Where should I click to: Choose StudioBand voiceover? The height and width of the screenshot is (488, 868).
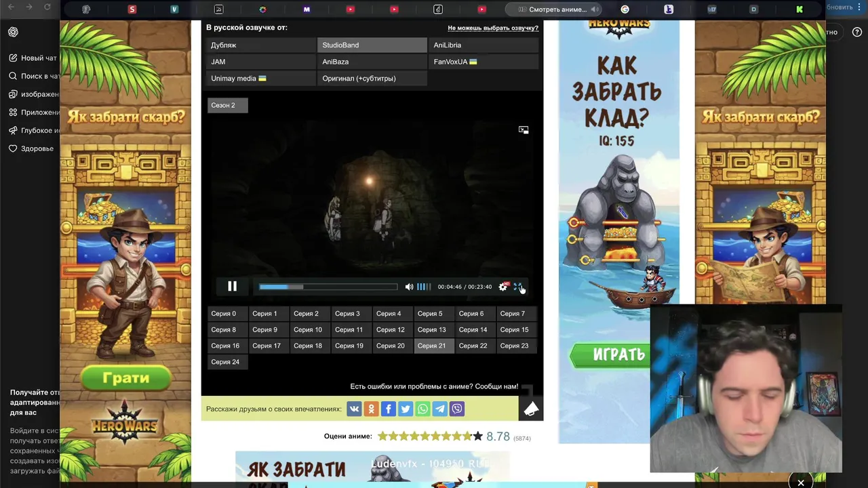pyautogui.click(x=372, y=45)
